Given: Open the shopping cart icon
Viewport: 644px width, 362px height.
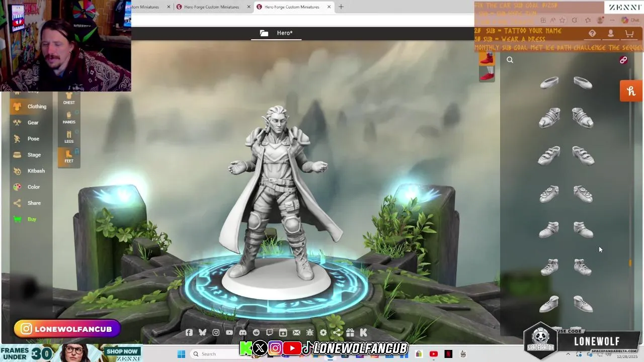Looking at the screenshot, I should [629, 33].
